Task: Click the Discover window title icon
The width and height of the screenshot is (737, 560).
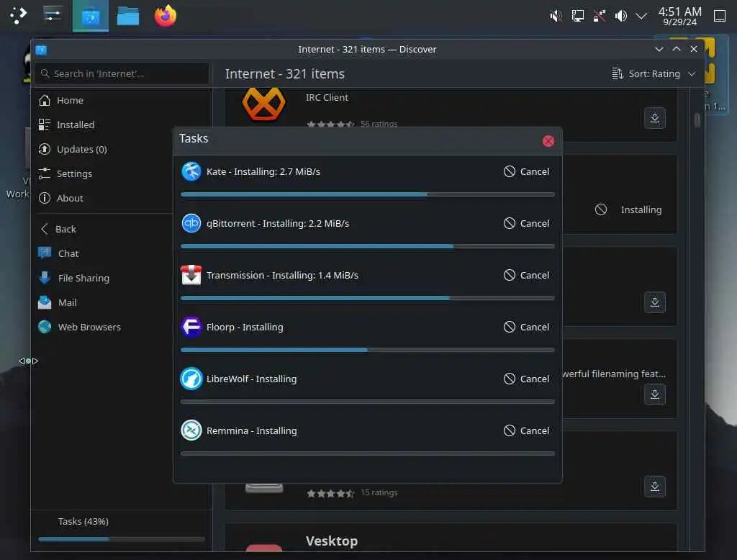Action: tap(41, 50)
